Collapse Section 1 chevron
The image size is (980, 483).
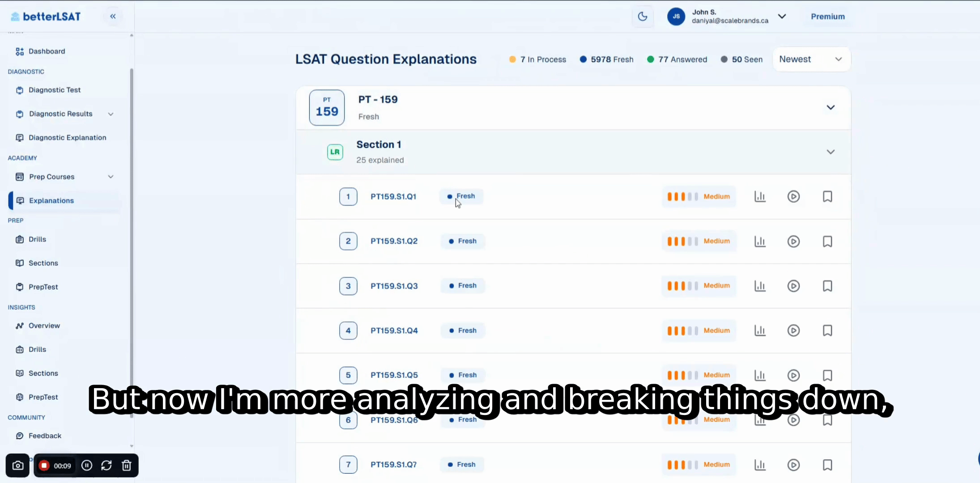point(831,152)
